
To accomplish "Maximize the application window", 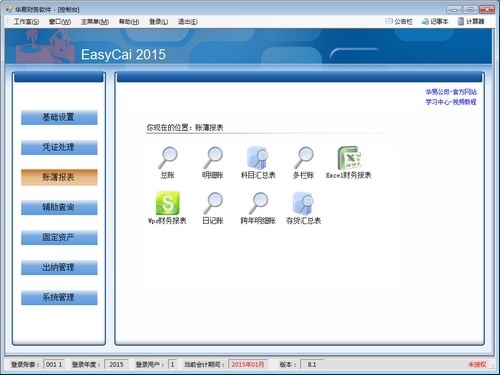I will 470,9.
